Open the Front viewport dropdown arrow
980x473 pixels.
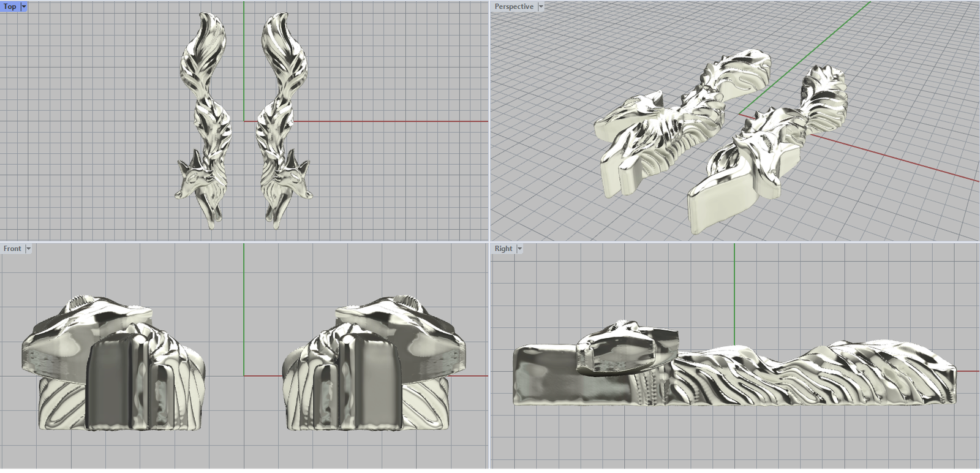point(28,249)
